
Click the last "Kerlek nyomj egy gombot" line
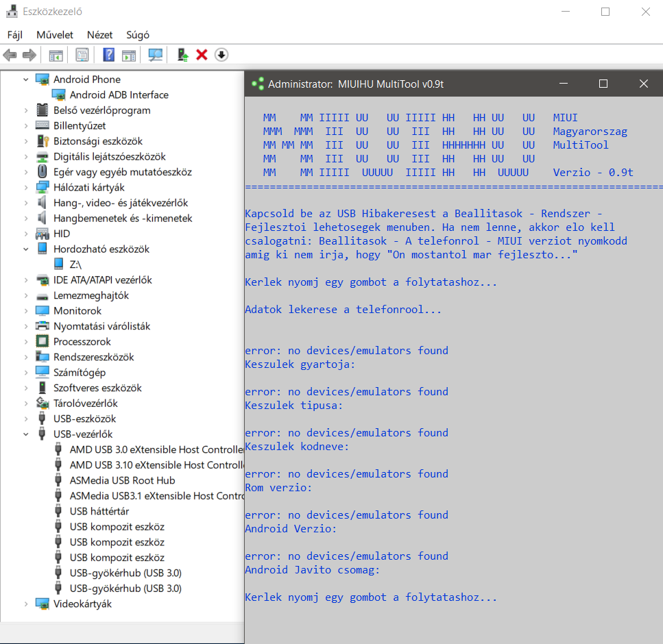pos(371,597)
